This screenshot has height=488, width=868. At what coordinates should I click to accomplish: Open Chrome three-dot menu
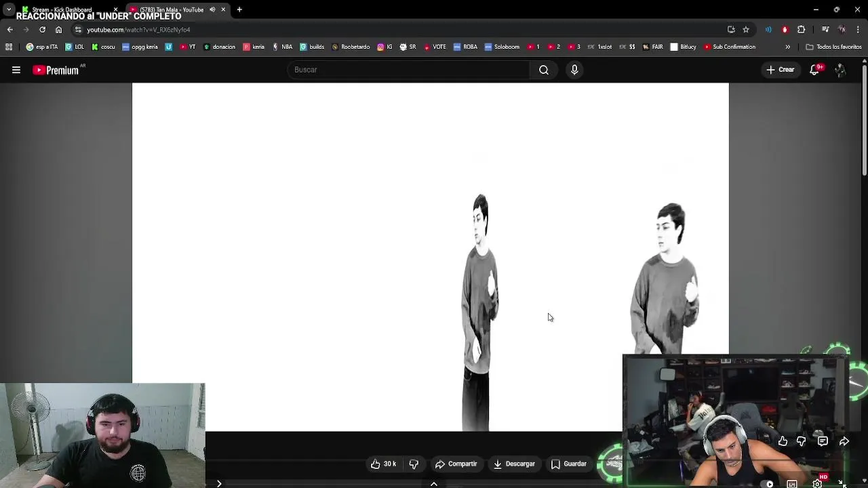858,30
